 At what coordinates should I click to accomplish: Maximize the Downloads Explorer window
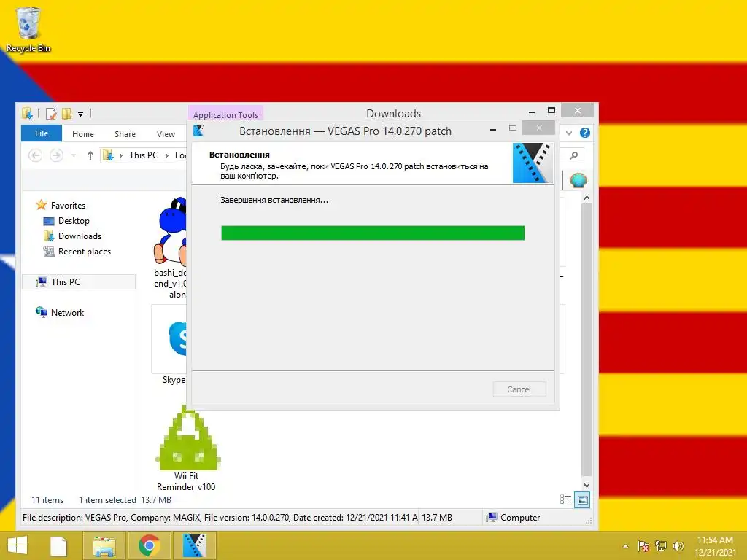(551, 111)
